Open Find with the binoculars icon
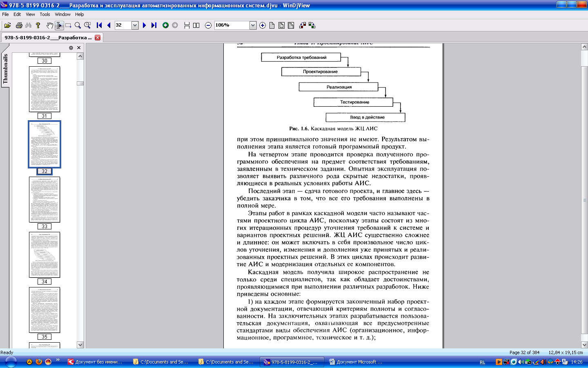 pyautogui.click(x=28, y=25)
